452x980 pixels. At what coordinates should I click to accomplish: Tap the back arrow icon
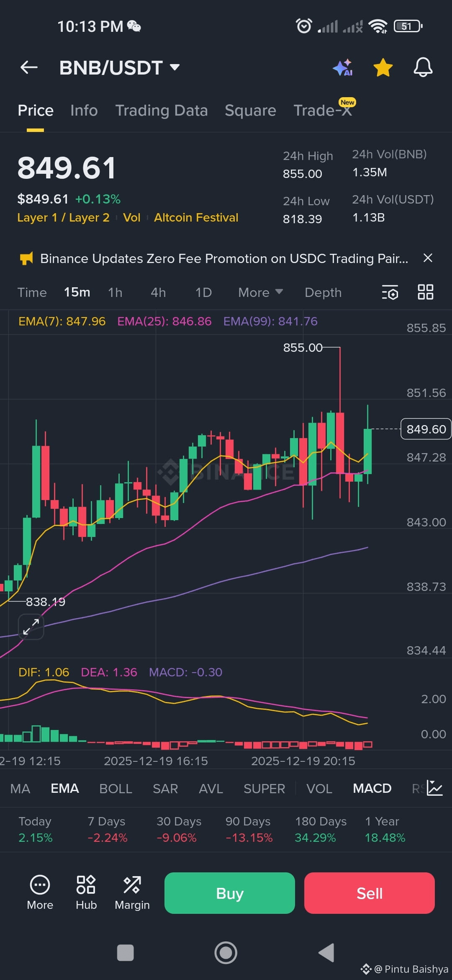[29, 67]
